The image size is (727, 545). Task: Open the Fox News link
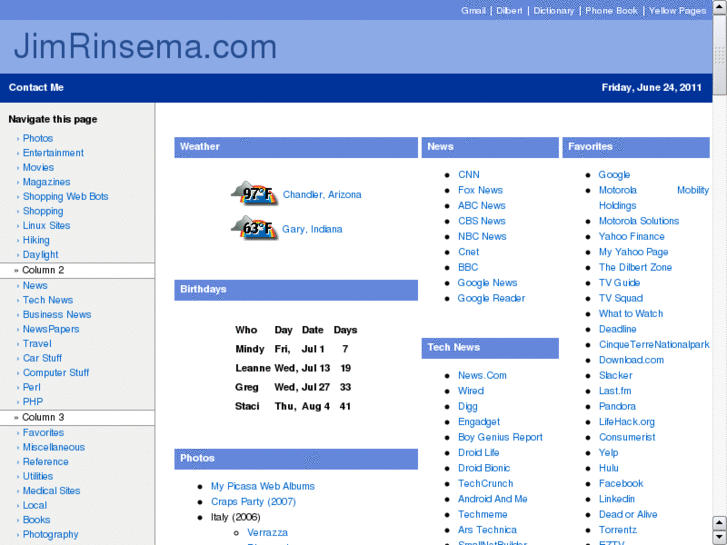point(480,190)
